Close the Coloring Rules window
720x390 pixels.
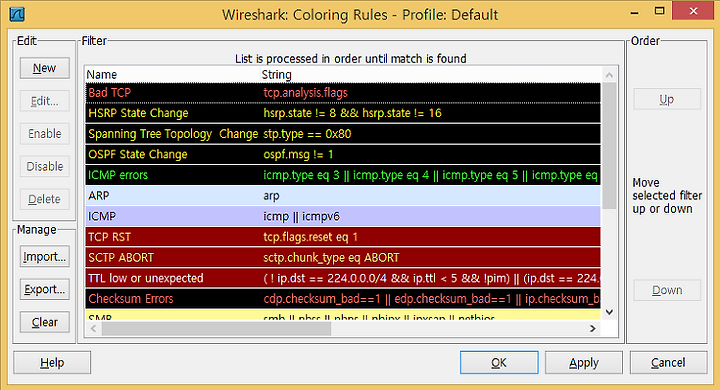(693, 11)
